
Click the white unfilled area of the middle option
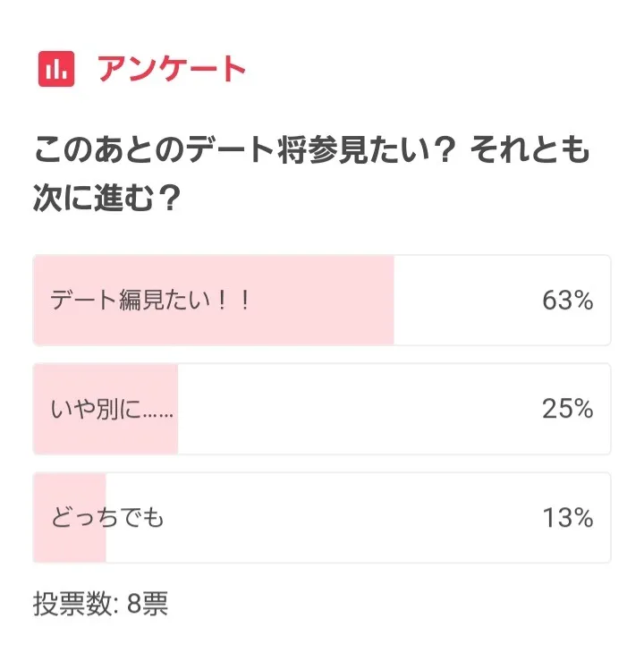pyautogui.click(x=358, y=409)
